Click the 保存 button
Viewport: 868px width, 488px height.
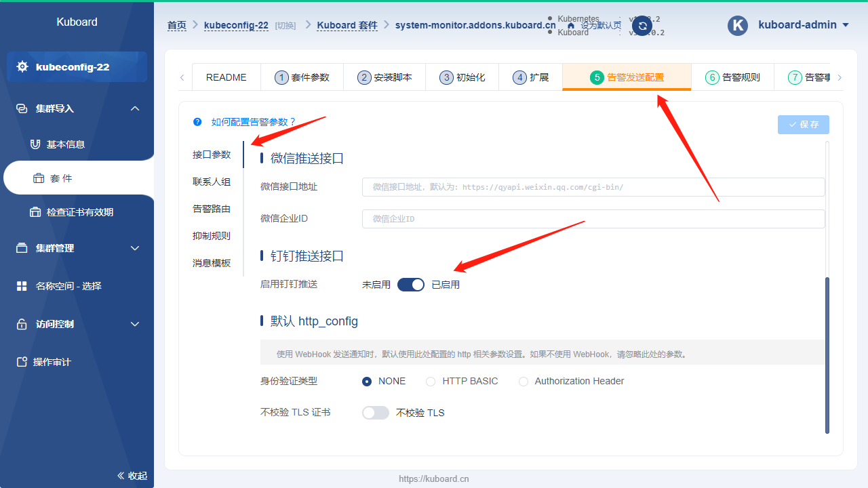pyautogui.click(x=804, y=125)
